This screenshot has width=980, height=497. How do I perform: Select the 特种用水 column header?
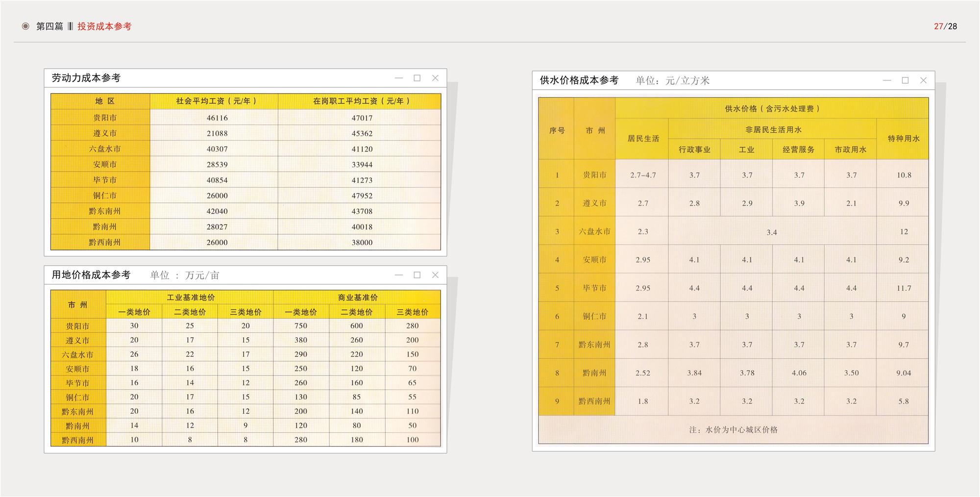[x=904, y=139]
